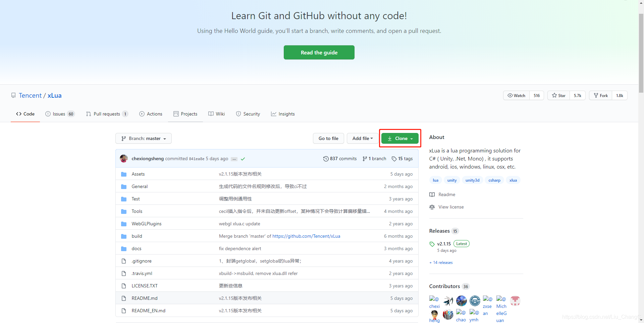Open the Wiki tab

(x=217, y=114)
